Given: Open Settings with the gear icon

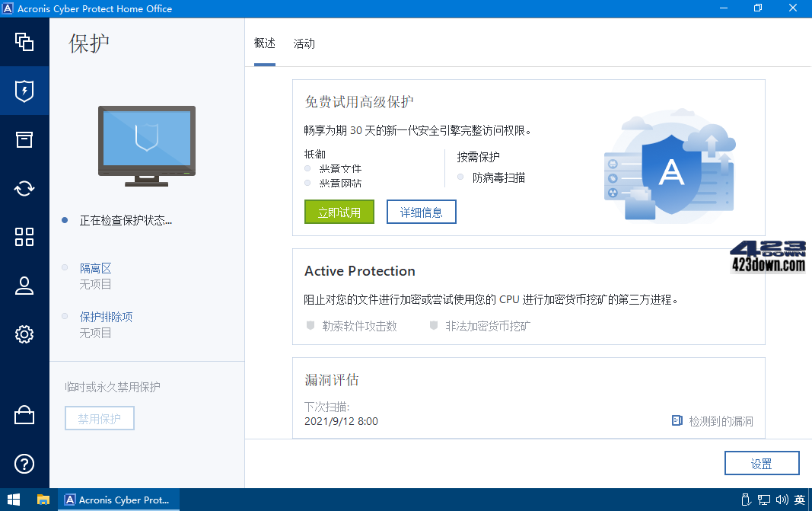Looking at the screenshot, I should coord(24,334).
